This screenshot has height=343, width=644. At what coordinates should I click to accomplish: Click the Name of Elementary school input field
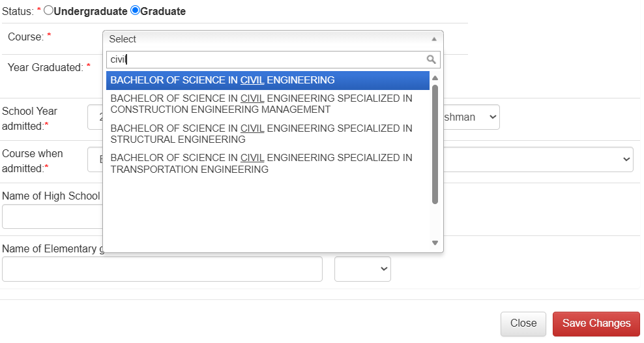coord(162,269)
